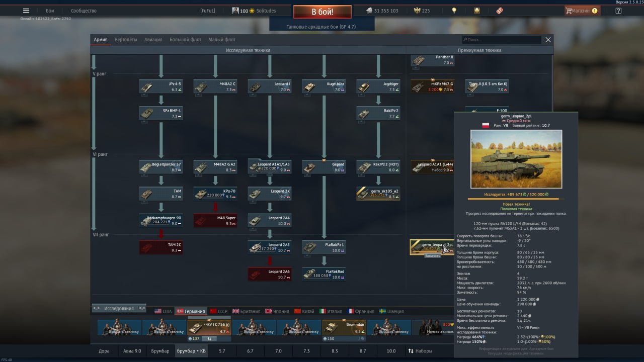Image resolution: width=644 pixels, height=362 pixels.
Task: Select the JPz 4-5 vehicle card
Action: pos(161,86)
